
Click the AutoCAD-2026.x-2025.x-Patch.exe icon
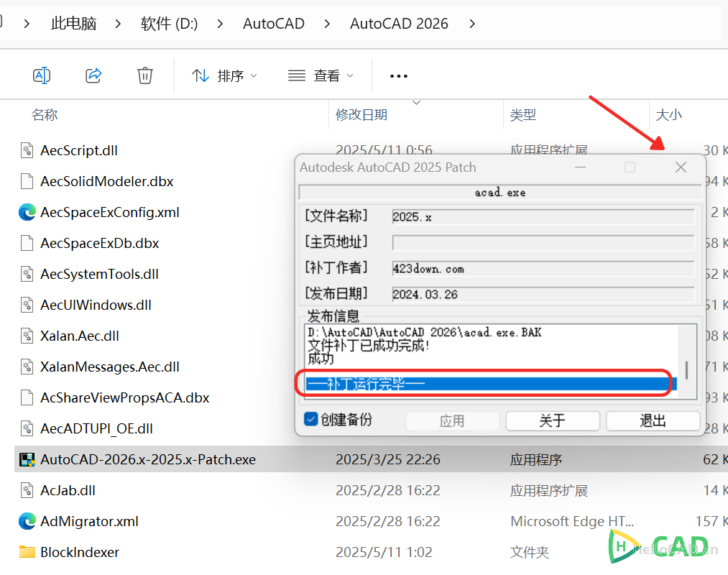coord(27,459)
